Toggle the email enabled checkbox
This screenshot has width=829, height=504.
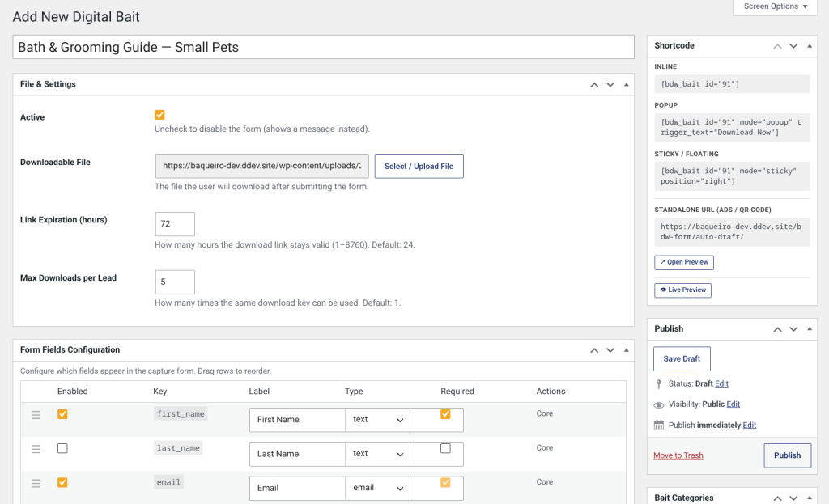62,482
